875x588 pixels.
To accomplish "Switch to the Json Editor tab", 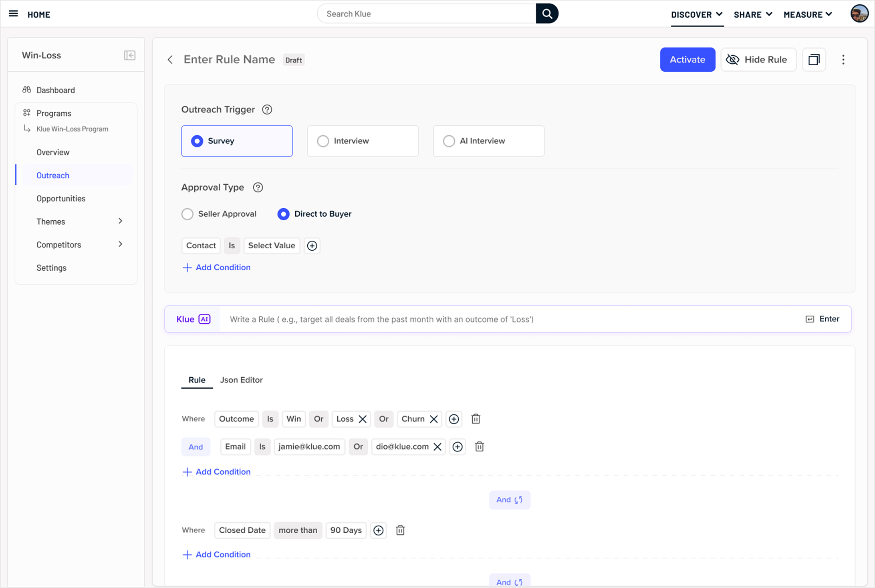I will point(241,380).
